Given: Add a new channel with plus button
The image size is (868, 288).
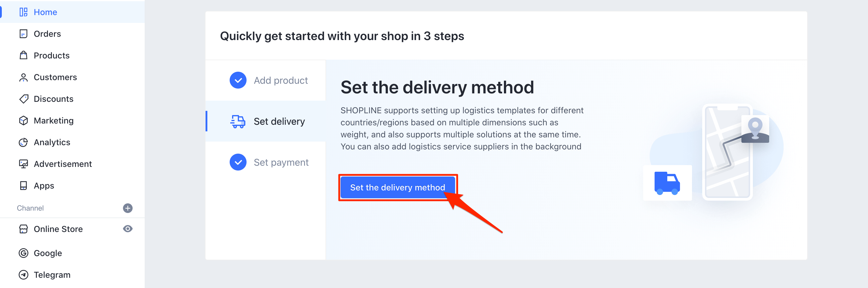Looking at the screenshot, I should click(128, 208).
